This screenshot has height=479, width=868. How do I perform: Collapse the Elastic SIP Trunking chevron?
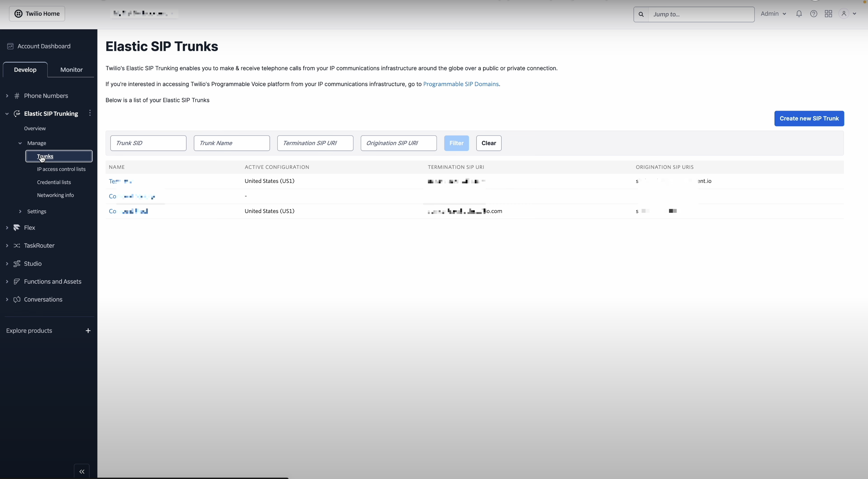pyautogui.click(x=7, y=114)
